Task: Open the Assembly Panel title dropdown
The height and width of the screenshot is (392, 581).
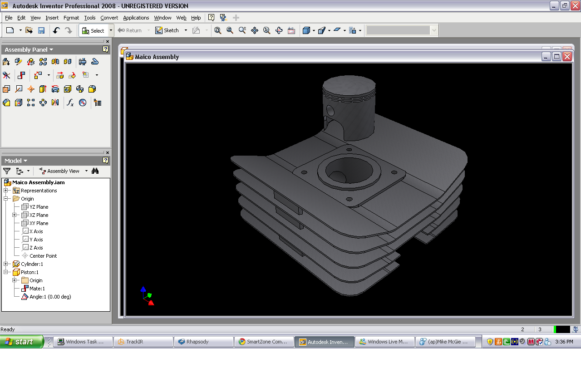Action: (x=51, y=49)
